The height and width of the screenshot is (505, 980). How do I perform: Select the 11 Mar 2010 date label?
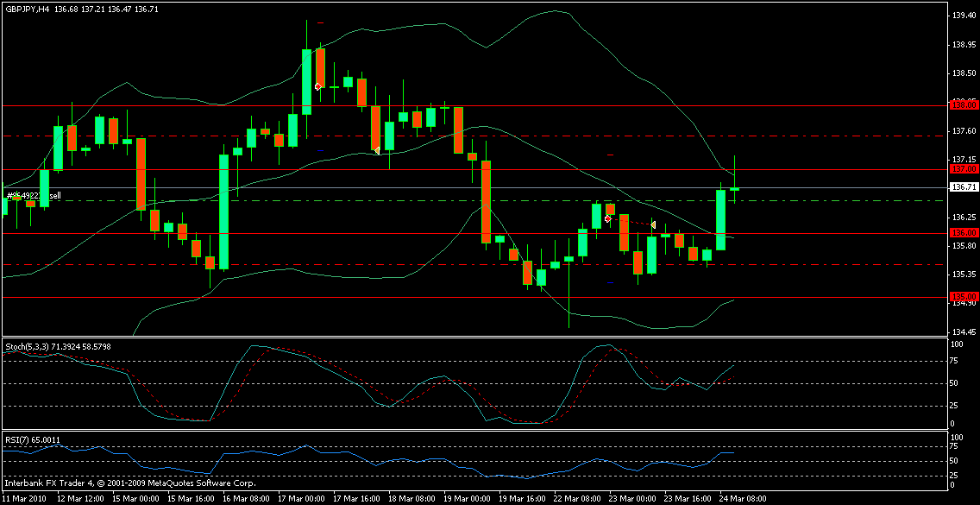pyautogui.click(x=26, y=499)
